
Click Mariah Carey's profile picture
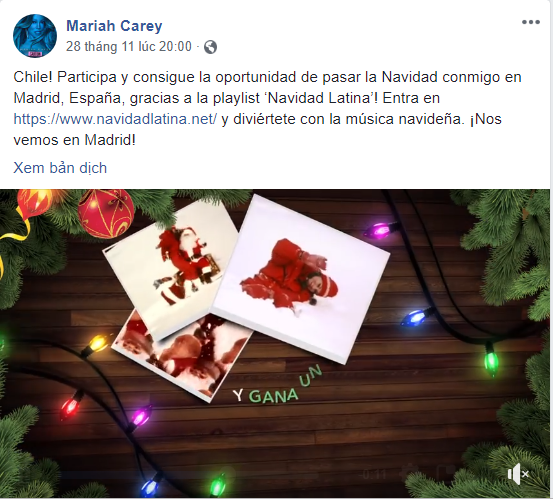[x=35, y=36]
